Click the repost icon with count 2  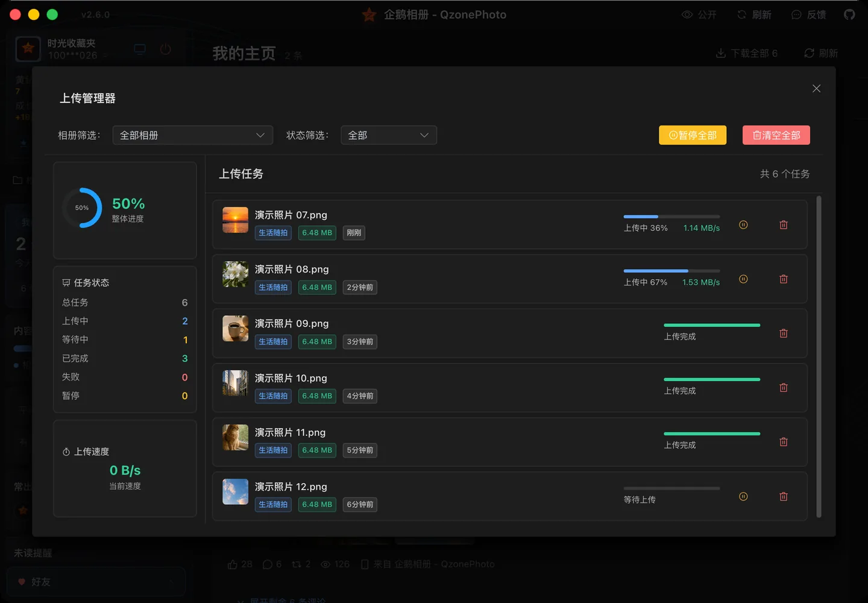coord(297,564)
